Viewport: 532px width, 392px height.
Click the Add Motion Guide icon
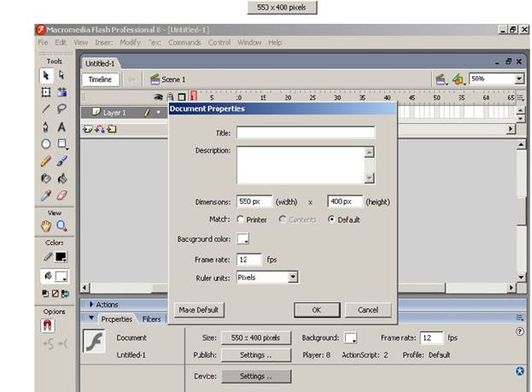[x=100, y=129]
